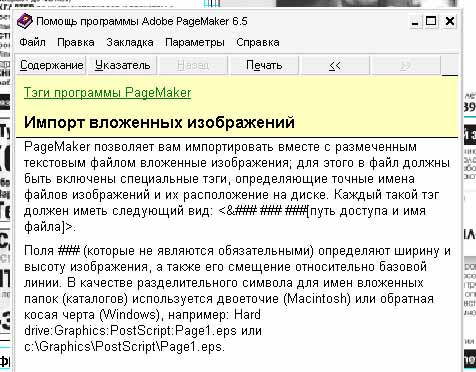Click the grayed Назад button
476x372 pixels.
(x=193, y=65)
